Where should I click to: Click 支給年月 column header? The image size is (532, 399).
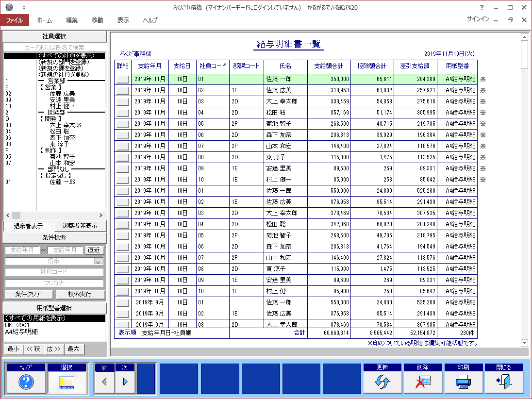(150, 66)
